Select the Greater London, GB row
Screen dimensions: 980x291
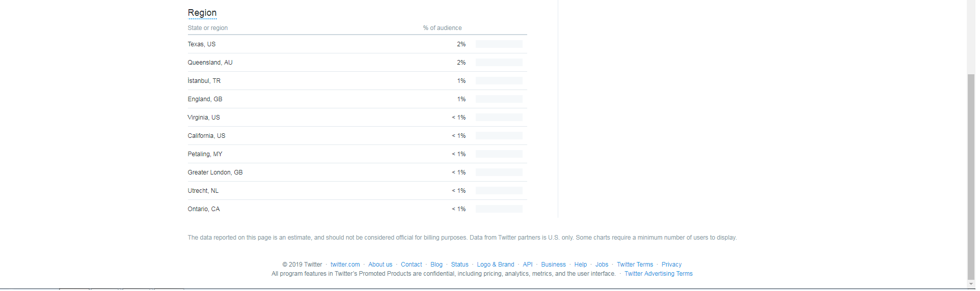(x=357, y=172)
